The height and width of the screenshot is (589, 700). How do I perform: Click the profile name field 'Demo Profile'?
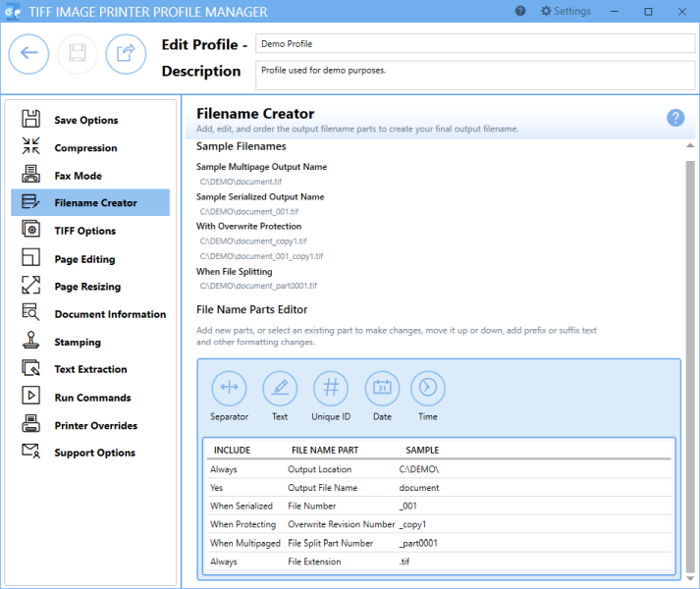pos(475,44)
